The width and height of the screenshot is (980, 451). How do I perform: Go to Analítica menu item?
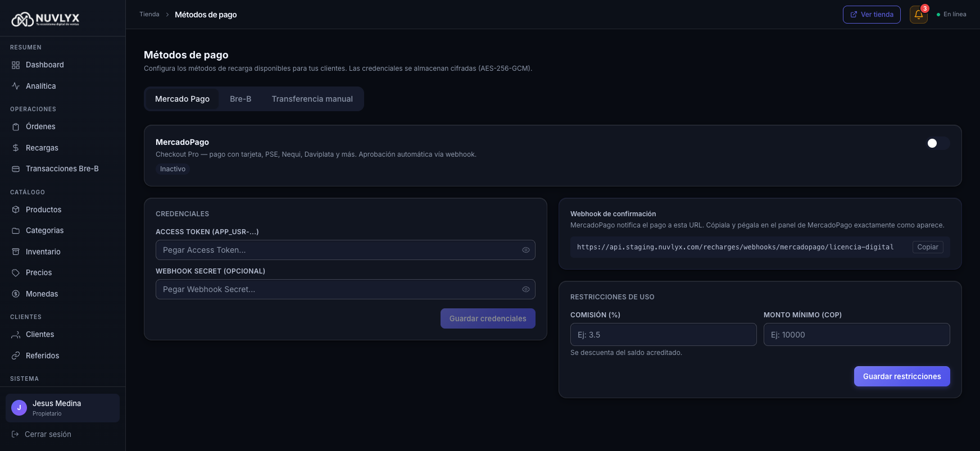(x=62, y=86)
